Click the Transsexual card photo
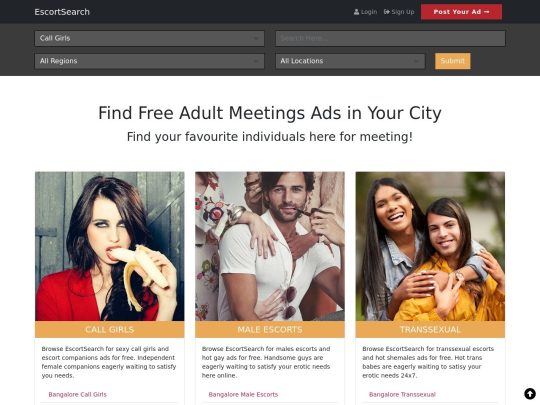The width and height of the screenshot is (540, 405). pos(430,247)
